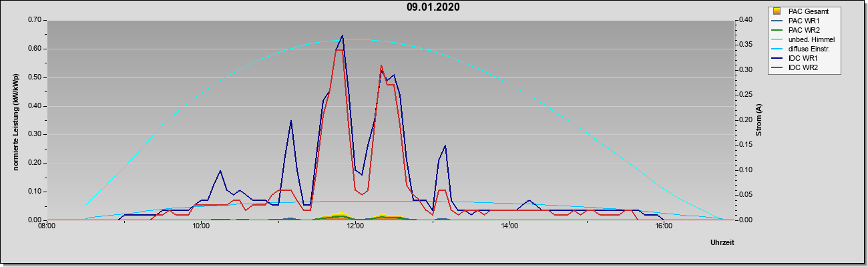The image size is (868, 267).
Task: Click the 08:00 time axis label
Action: (47, 226)
